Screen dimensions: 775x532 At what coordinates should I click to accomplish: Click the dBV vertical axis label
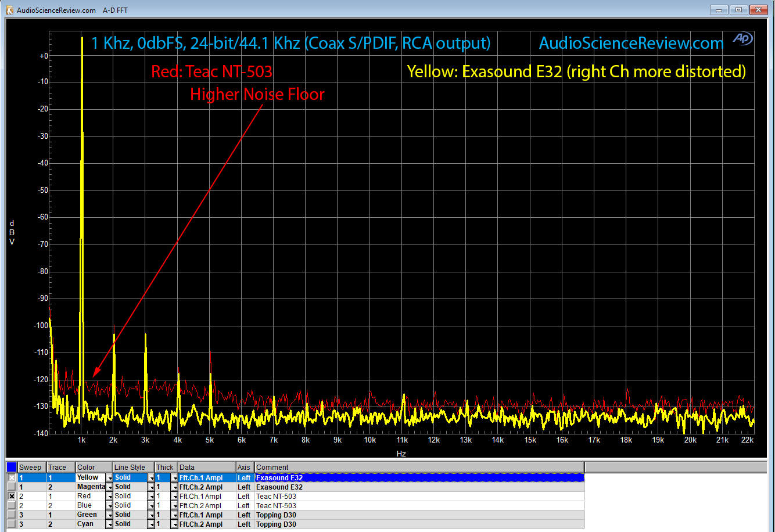pyautogui.click(x=12, y=233)
